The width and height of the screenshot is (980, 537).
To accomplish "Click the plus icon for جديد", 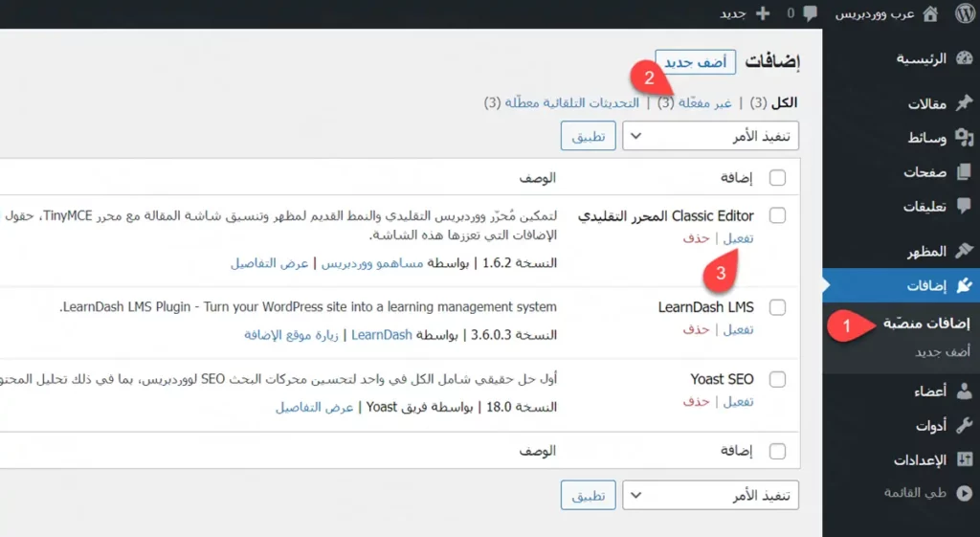I will [x=762, y=13].
